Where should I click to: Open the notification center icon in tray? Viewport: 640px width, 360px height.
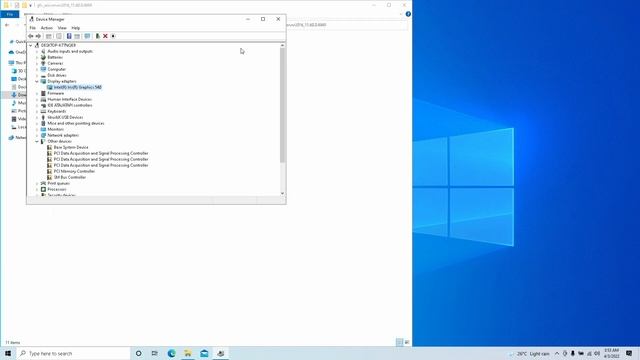629,353
